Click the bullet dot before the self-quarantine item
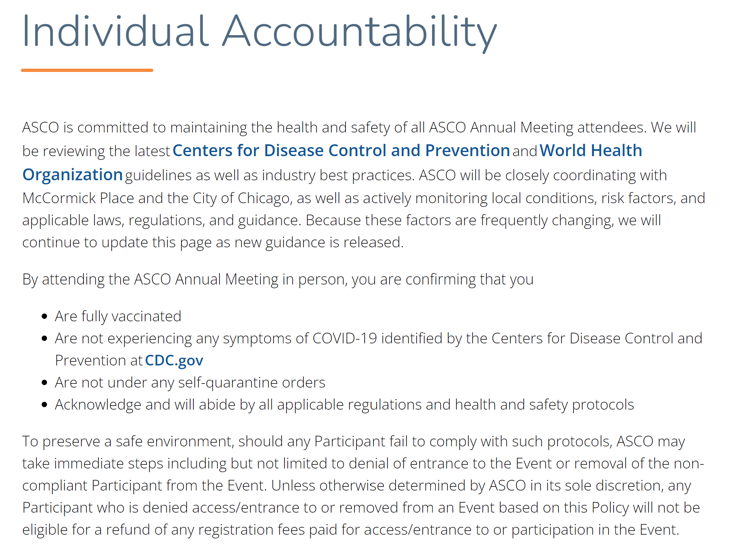739x560 pixels. coord(45,383)
